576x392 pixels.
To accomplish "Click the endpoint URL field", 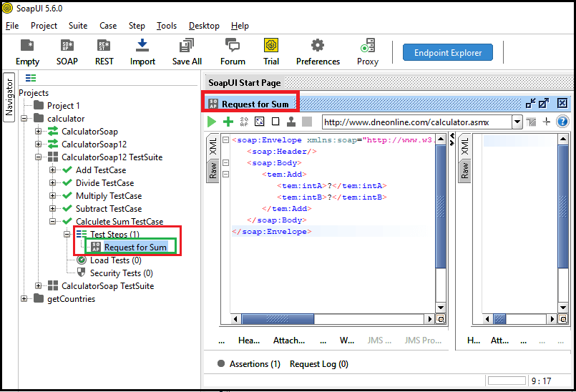I will (x=417, y=122).
